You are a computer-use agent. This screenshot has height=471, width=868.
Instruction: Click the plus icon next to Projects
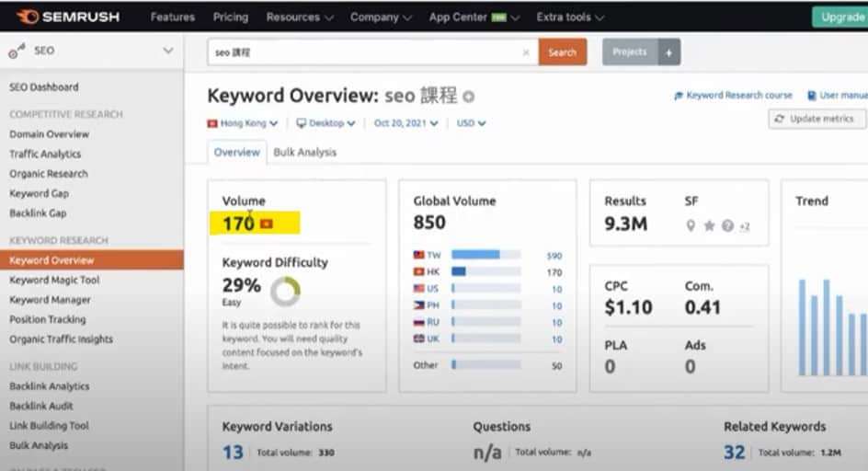point(668,52)
